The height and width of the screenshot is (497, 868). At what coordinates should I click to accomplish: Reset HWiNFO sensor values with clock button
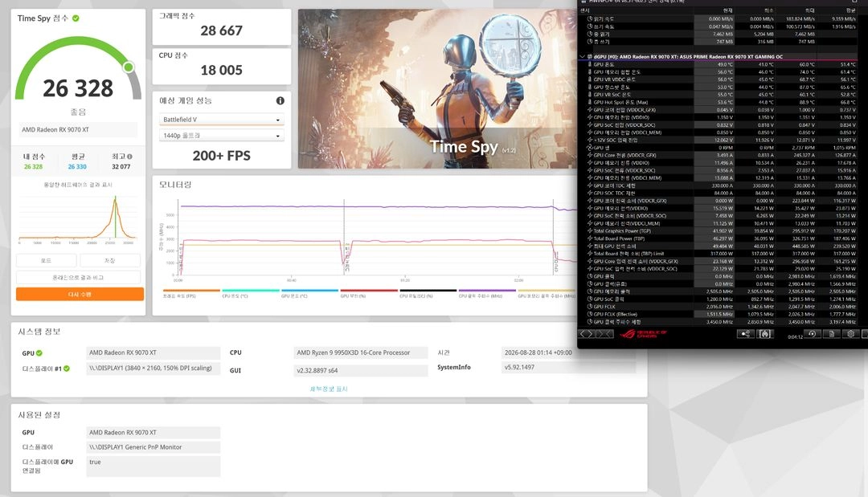click(812, 334)
